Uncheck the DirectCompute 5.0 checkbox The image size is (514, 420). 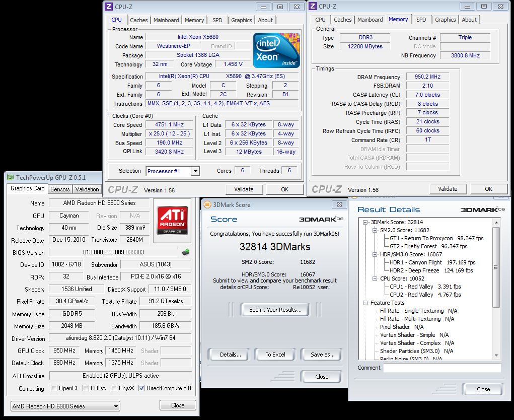[141, 388]
